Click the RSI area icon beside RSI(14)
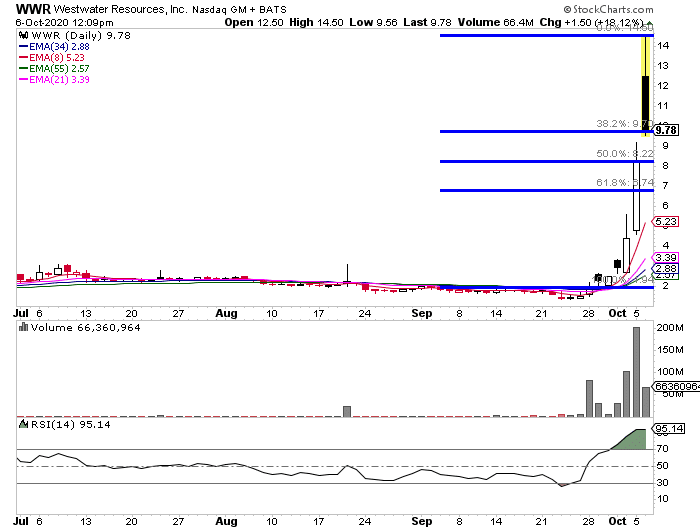This screenshot has width=700, height=530. [x=24, y=424]
